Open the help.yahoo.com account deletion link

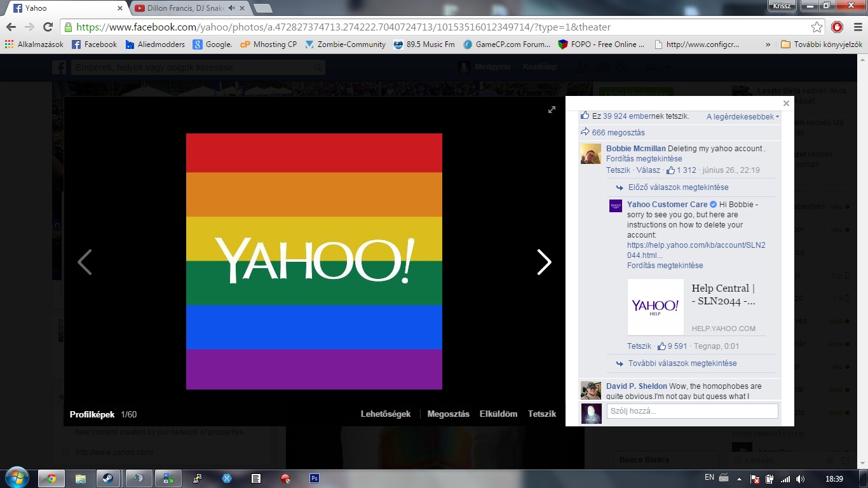[x=696, y=250]
